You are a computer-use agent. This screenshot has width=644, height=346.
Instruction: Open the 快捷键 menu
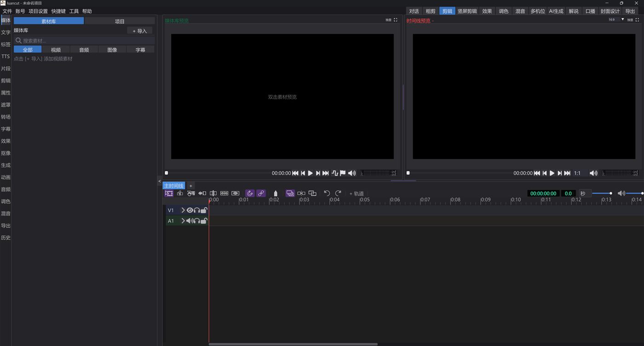58,11
